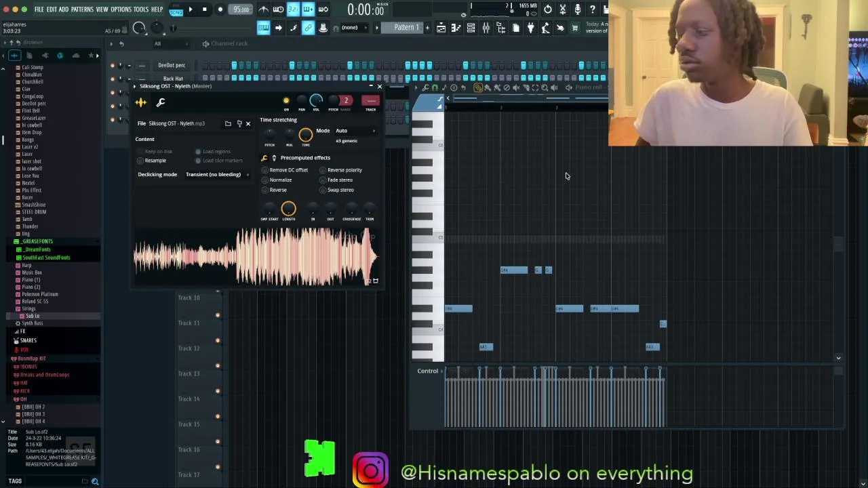This screenshot has height=488, width=868.
Task: Toggle the piano roll magnet snap icon
Action: (x=435, y=87)
